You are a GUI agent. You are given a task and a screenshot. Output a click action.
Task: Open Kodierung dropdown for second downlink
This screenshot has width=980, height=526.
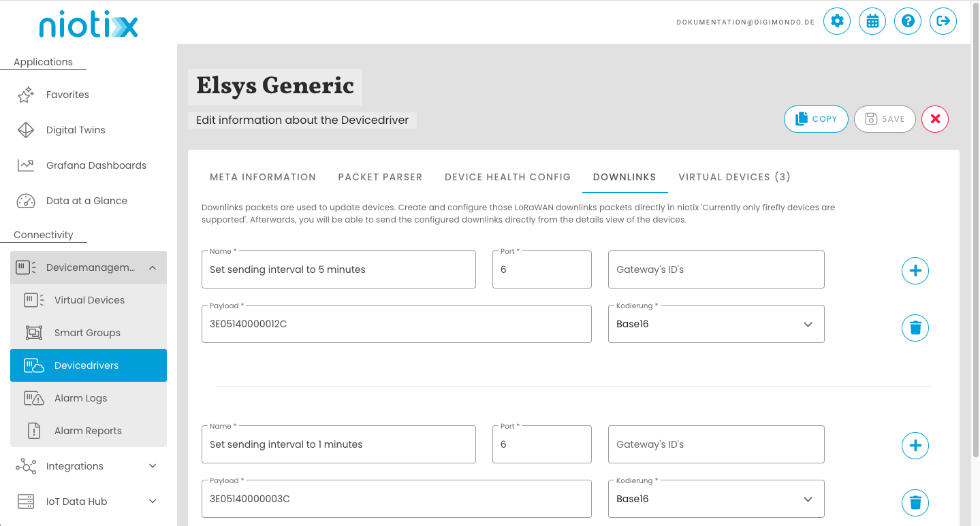[716, 499]
